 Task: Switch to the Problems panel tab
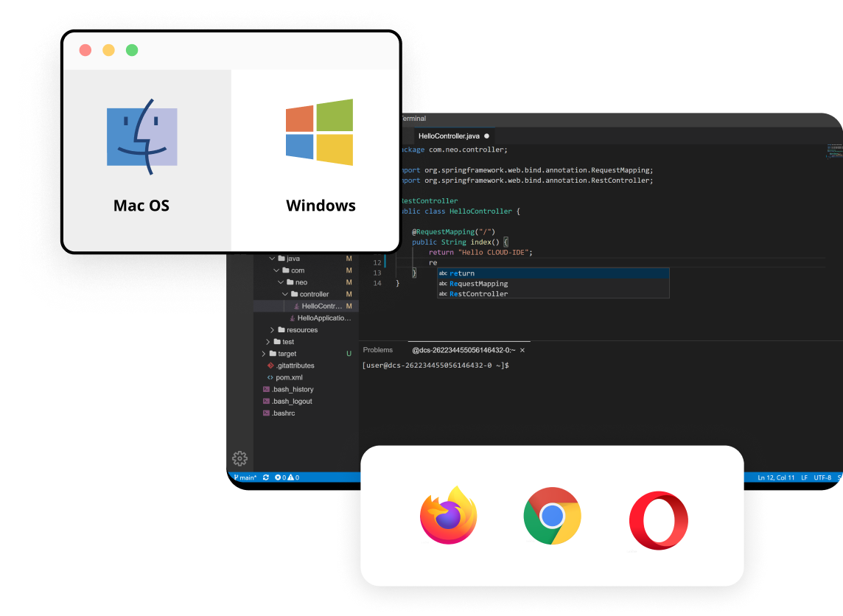point(378,350)
